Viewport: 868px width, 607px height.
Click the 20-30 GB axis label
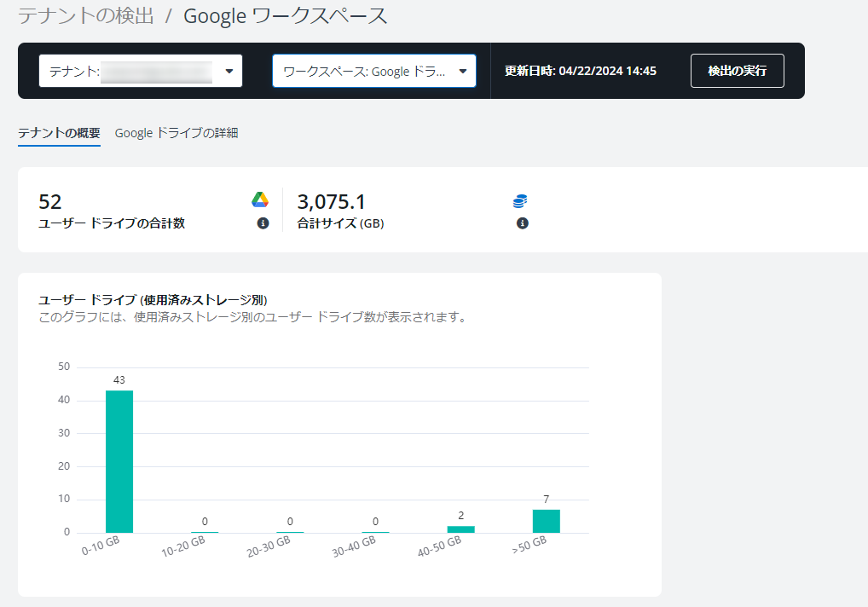tap(268, 546)
